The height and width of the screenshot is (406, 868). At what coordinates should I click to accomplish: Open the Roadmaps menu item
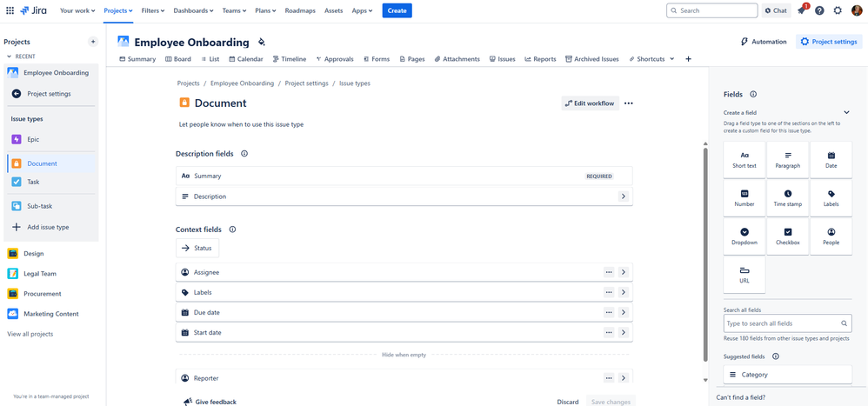pyautogui.click(x=300, y=10)
